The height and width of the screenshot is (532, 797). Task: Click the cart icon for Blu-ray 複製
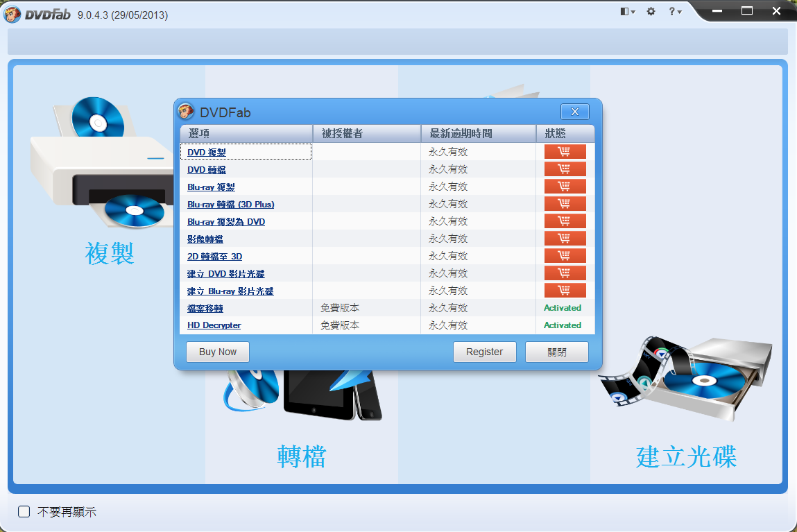pyautogui.click(x=565, y=186)
